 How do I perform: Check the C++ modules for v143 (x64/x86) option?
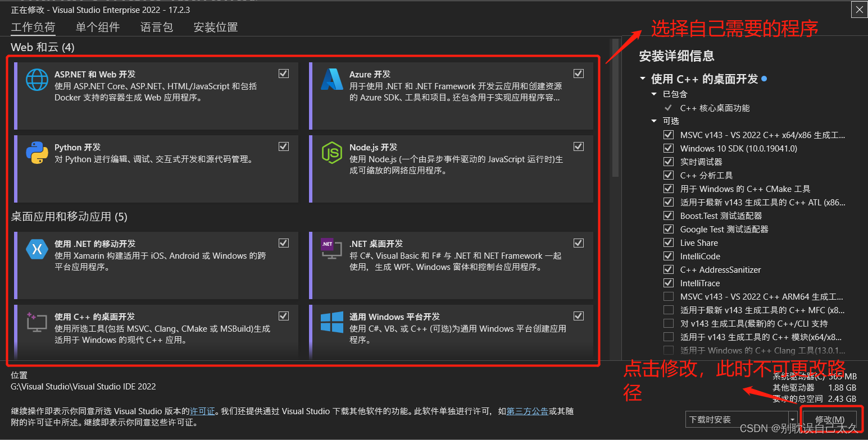(x=669, y=337)
